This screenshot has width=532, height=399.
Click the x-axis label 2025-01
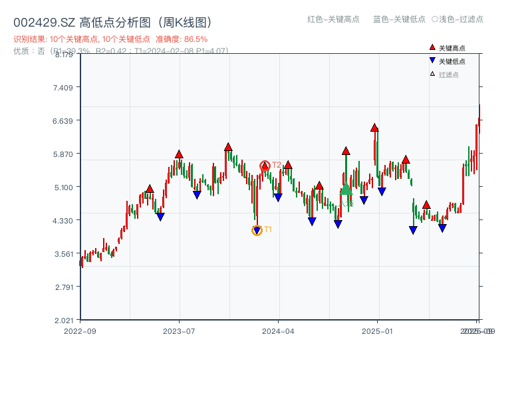click(377, 331)
